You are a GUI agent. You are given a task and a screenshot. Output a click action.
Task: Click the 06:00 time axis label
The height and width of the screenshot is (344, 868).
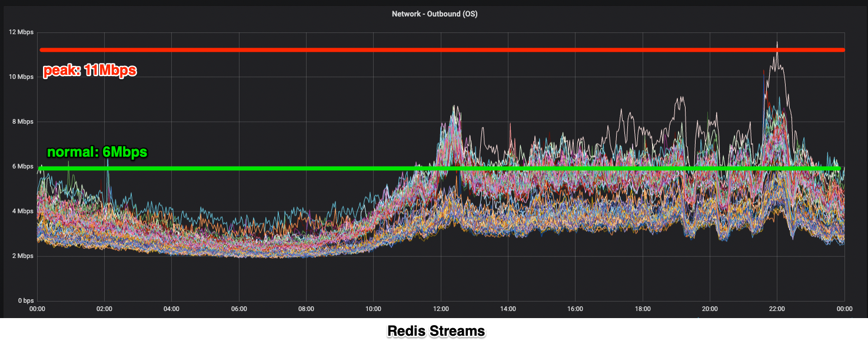click(x=239, y=309)
